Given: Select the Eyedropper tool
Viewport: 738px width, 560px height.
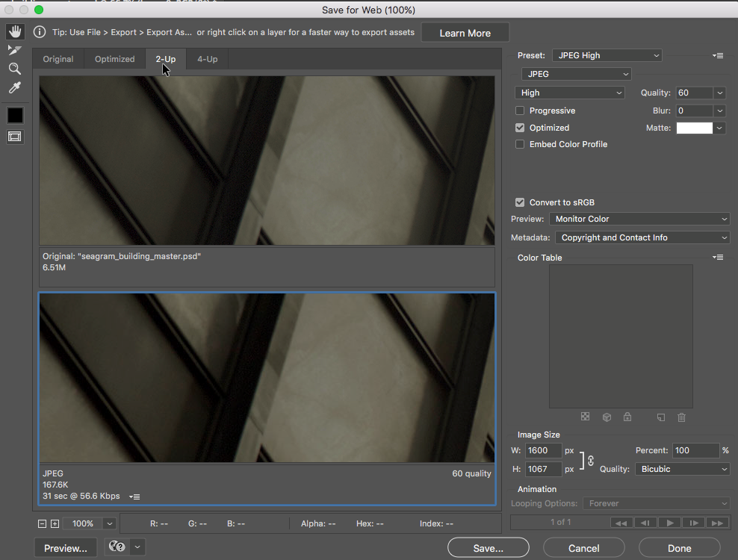Looking at the screenshot, I should 15,88.
